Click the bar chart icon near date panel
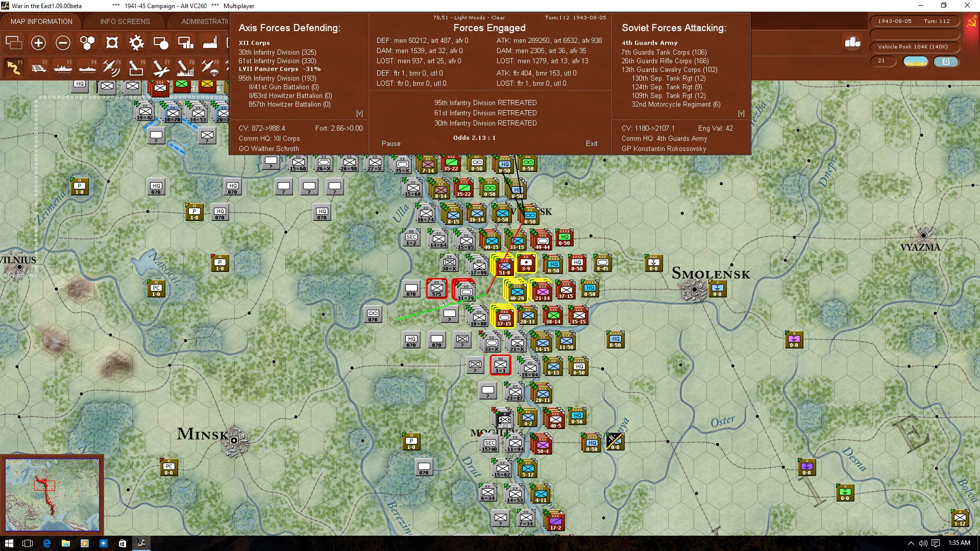The image size is (980, 551). tap(852, 42)
